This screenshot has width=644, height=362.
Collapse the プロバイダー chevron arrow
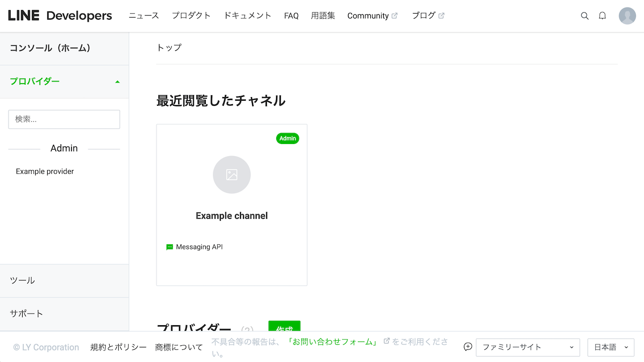tap(117, 81)
